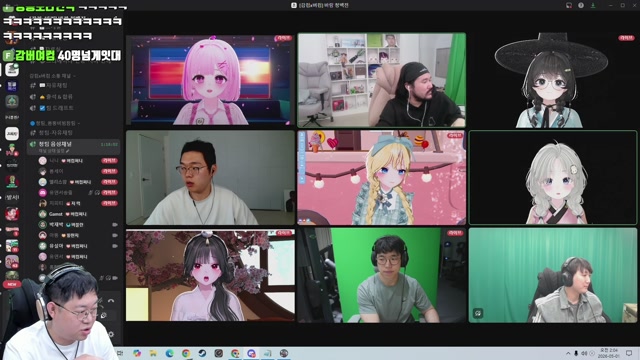Show hidden system tray icons chevron

coord(568,353)
